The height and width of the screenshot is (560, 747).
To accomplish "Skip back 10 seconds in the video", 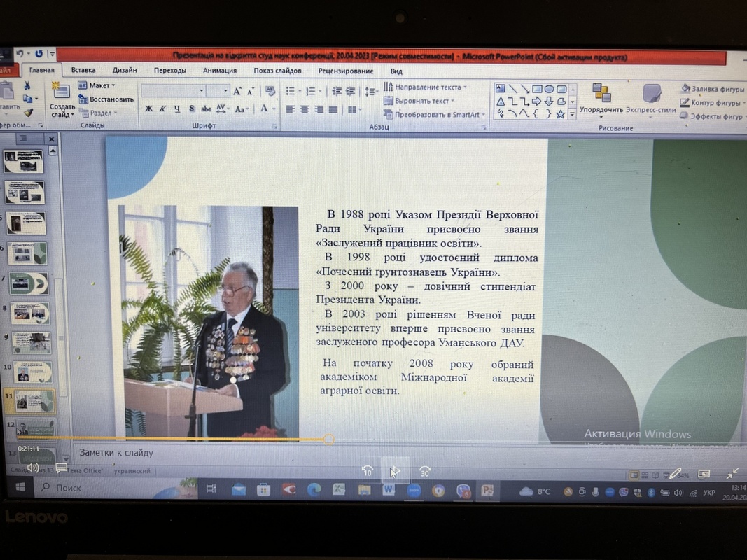I will [368, 471].
